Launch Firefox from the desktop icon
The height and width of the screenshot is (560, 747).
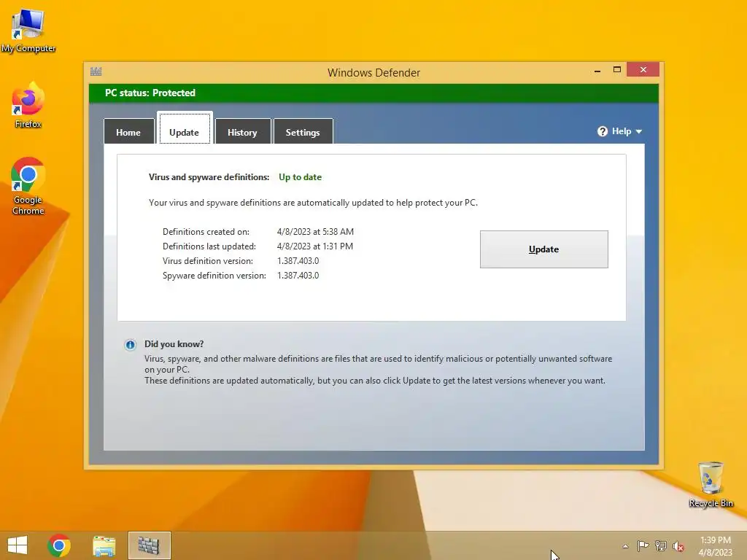tap(28, 106)
